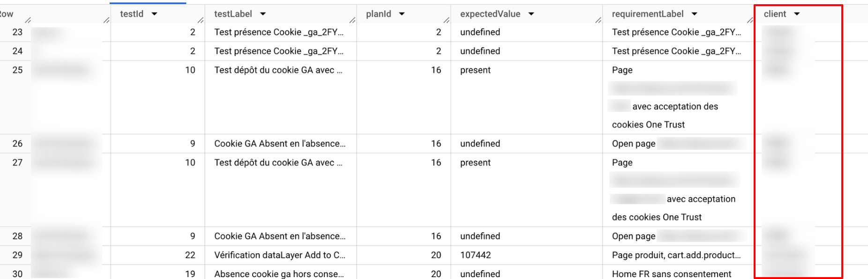The image size is (868, 279).
Task: Click 'Home FR sans consentement' cell
Action: (672, 274)
